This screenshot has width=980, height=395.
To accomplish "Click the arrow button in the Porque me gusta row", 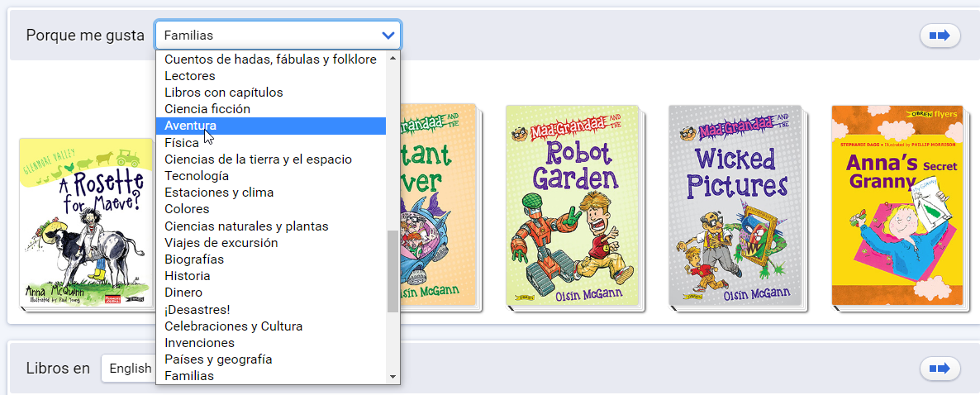I will (940, 36).
